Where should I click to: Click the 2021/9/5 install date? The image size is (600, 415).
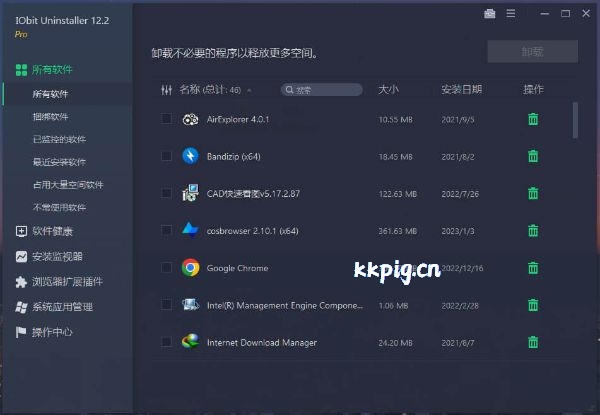coord(458,120)
